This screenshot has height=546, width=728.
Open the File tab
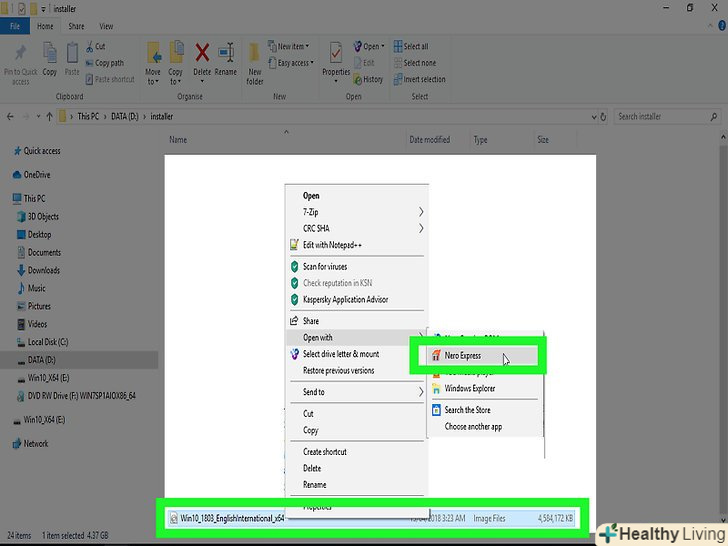[x=15, y=26]
